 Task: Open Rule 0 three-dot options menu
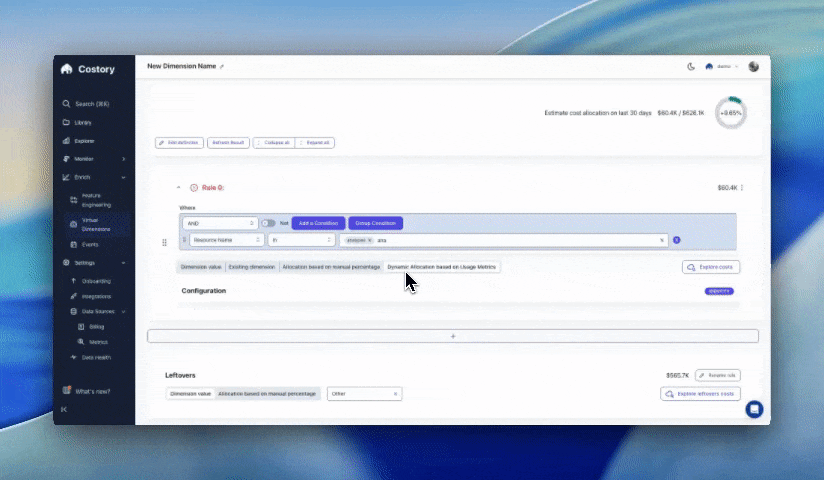coord(742,188)
